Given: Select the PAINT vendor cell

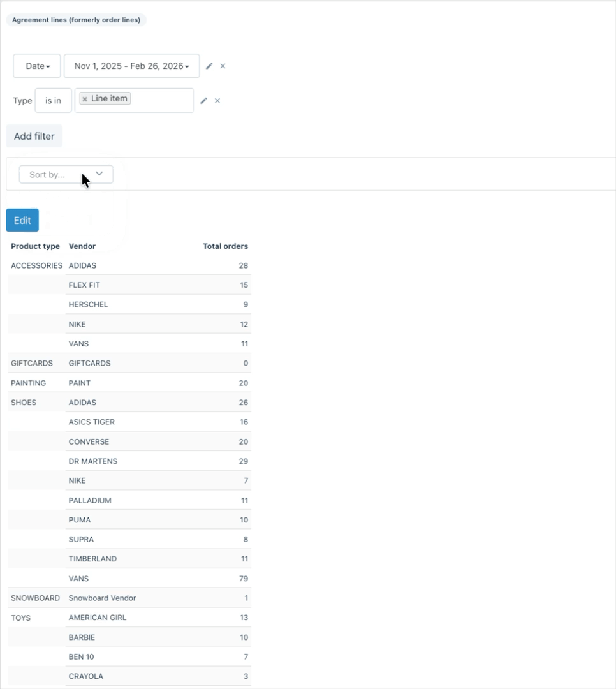Looking at the screenshot, I should [80, 383].
